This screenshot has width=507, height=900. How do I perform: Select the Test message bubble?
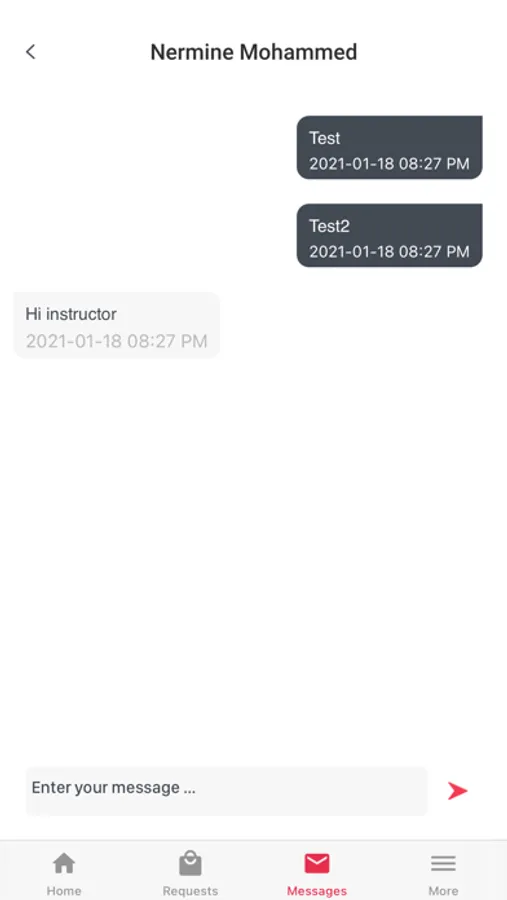tap(389, 148)
